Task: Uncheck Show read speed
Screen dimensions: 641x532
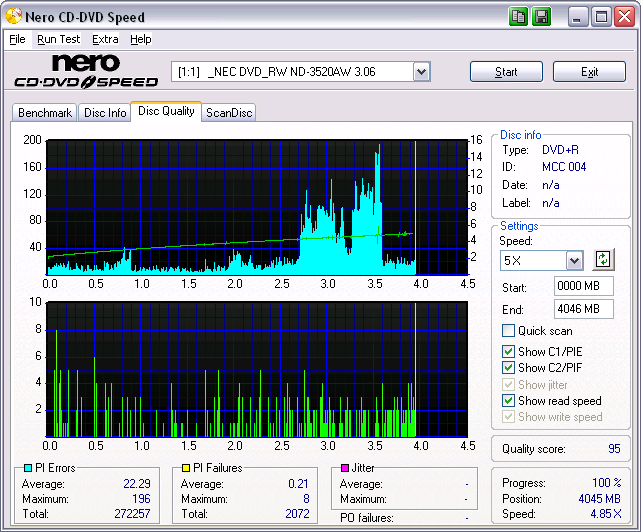Action: tap(508, 401)
